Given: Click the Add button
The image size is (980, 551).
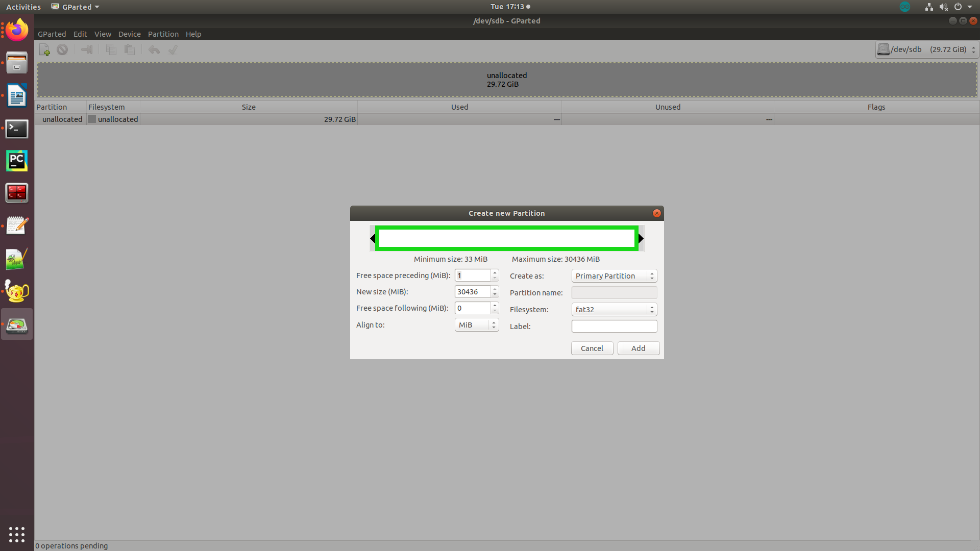Looking at the screenshot, I should point(638,348).
